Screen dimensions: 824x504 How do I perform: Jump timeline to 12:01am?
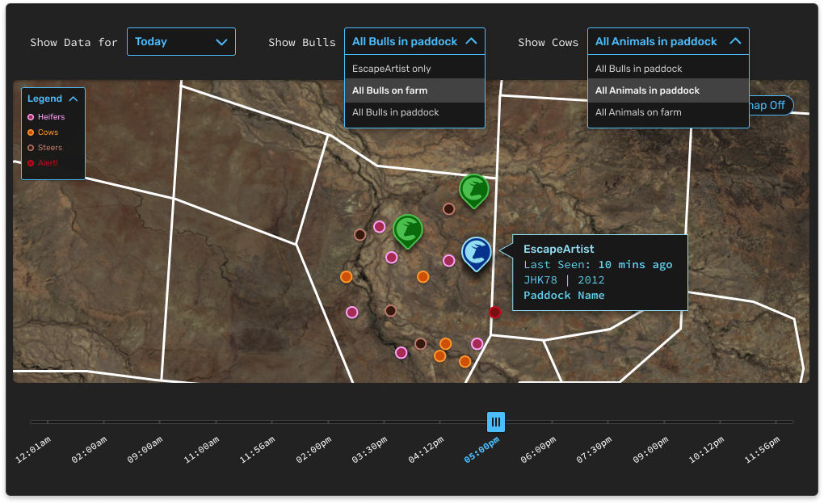(33, 450)
